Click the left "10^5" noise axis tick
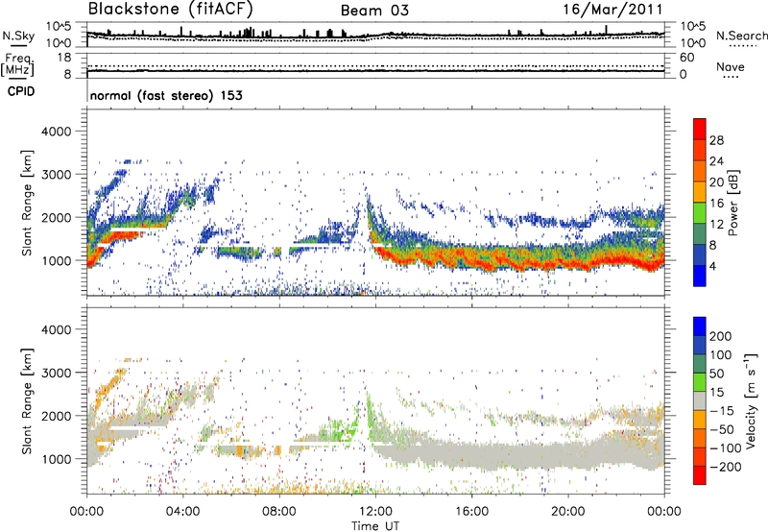 click(59, 27)
